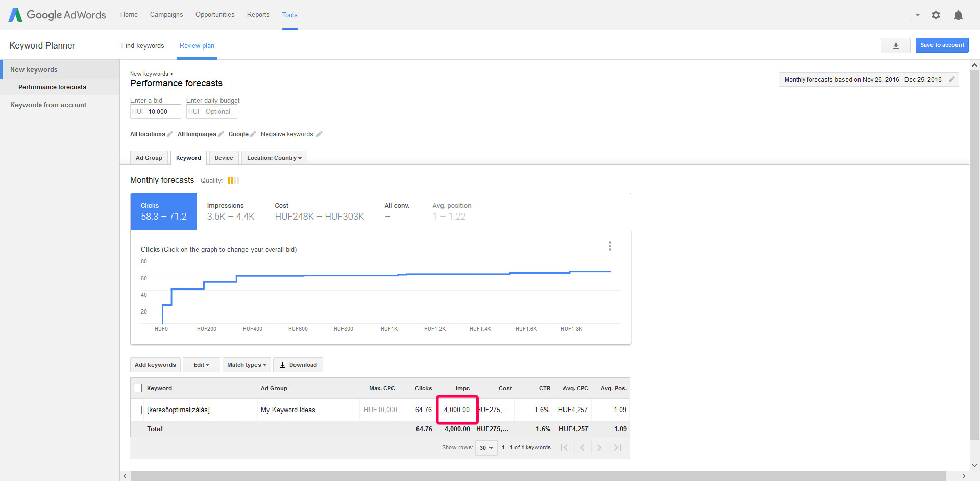Select the Cost metric card

click(320, 211)
